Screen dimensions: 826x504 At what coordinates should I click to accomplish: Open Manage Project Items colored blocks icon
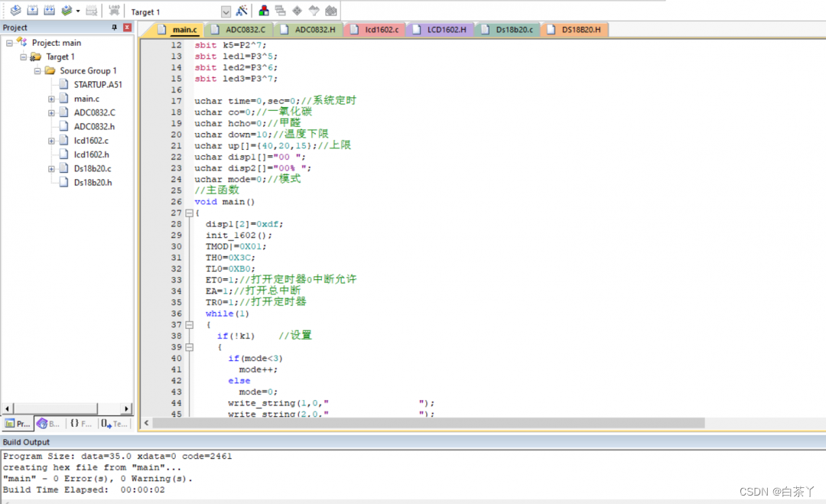tap(264, 11)
